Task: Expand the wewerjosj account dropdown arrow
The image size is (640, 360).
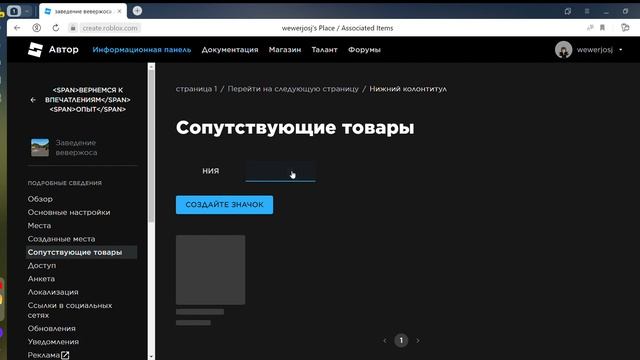Action: (620, 50)
